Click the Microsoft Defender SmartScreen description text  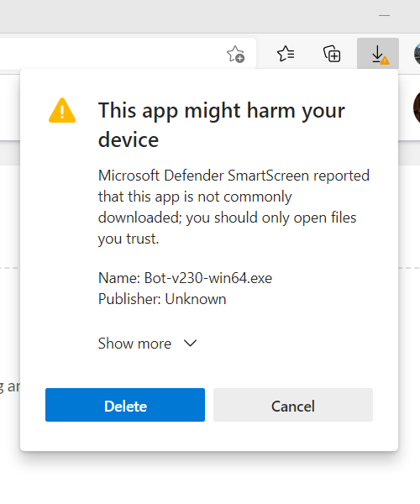coord(234,207)
